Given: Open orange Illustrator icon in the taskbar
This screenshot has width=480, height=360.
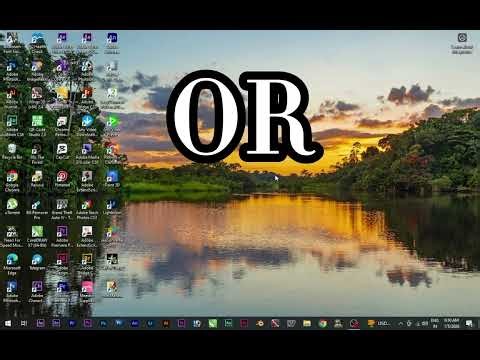Looking at the screenshot, I should [166, 323].
